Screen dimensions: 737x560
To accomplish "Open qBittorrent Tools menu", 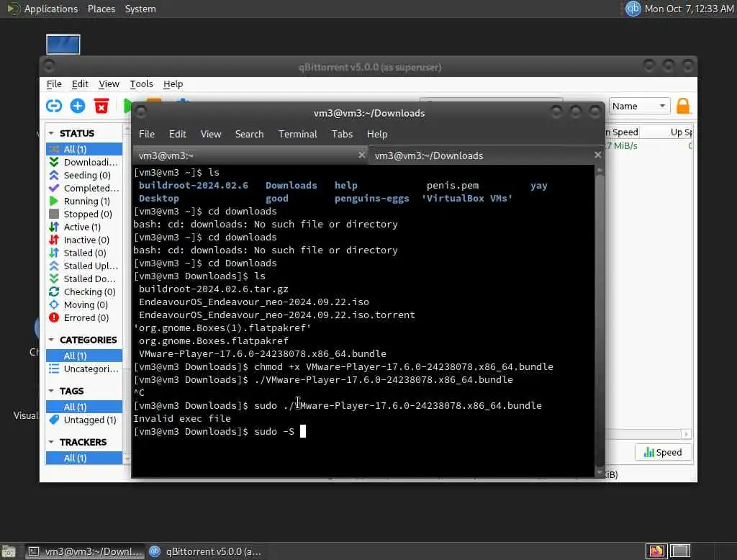I will point(141,84).
